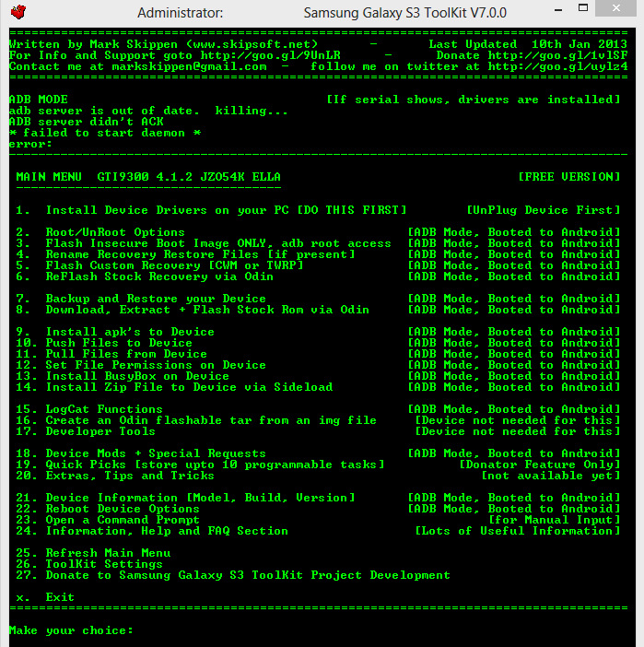Click option 13 Install BusyBox on Device

tap(123, 376)
